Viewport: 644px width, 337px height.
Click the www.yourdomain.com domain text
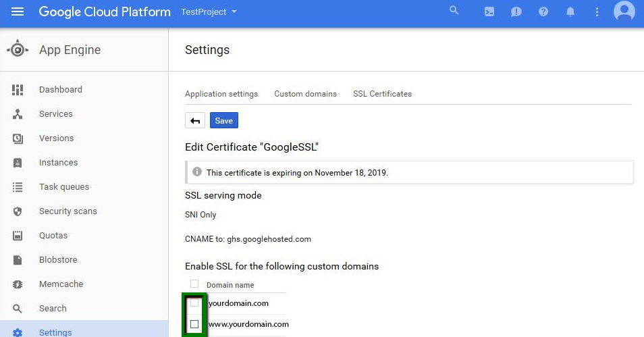tap(248, 324)
